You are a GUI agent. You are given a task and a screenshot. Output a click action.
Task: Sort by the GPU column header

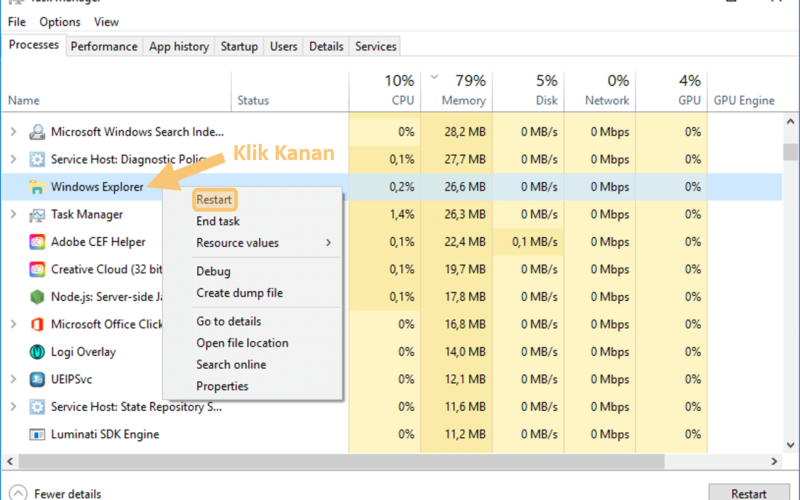click(x=671, y=90)
